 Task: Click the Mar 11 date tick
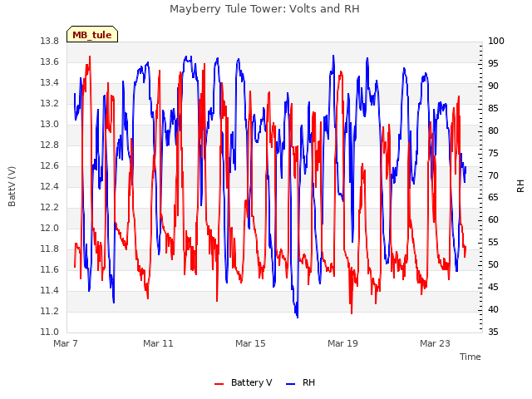click(158, 343)
